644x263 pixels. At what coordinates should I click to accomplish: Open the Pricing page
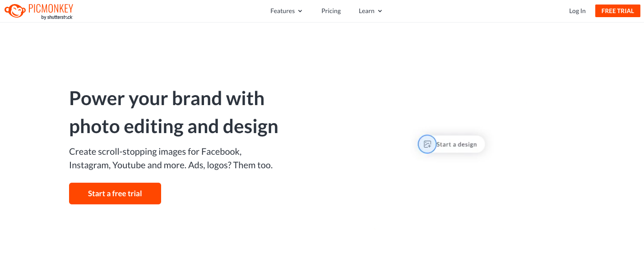click(x=331, y=11)
